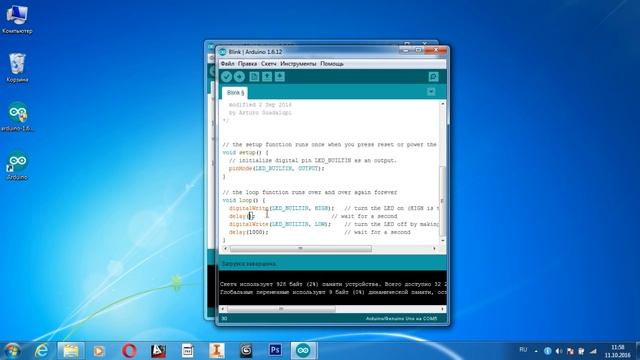
Task: Click the 'HIGH' constant in digitalWrite
Action: [x=321, y=208]
